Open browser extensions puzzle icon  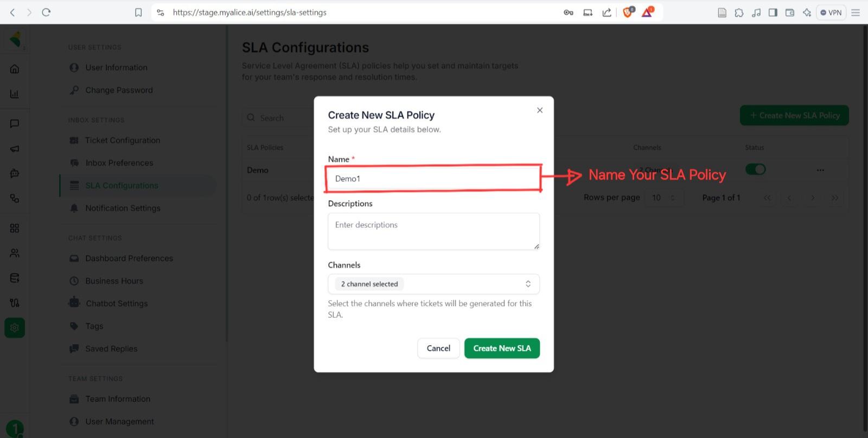point(739,12)
